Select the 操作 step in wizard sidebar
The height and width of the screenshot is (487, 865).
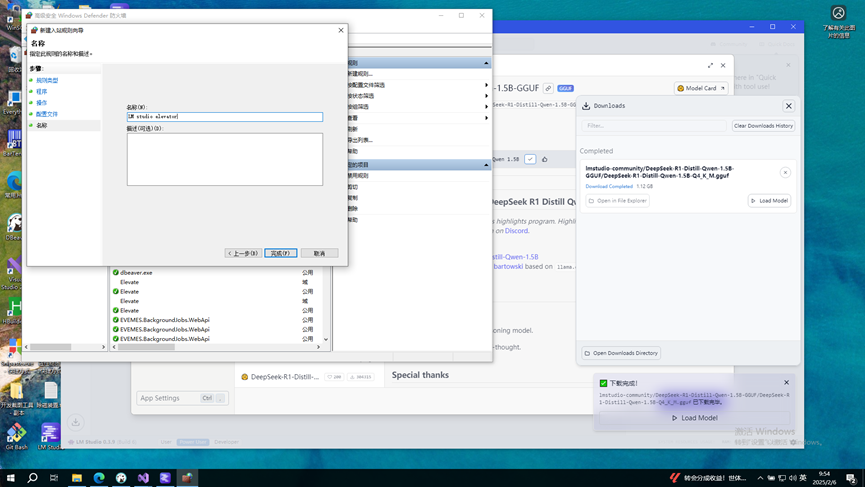(x=41, y=103)
